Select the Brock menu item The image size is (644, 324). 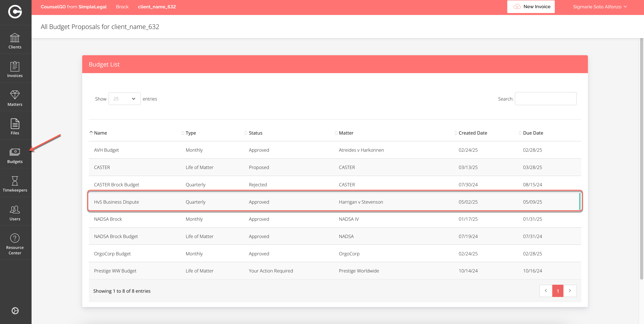(122, 6)
